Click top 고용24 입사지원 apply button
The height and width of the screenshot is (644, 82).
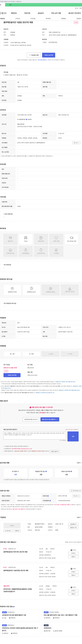(x=49, y=55)
